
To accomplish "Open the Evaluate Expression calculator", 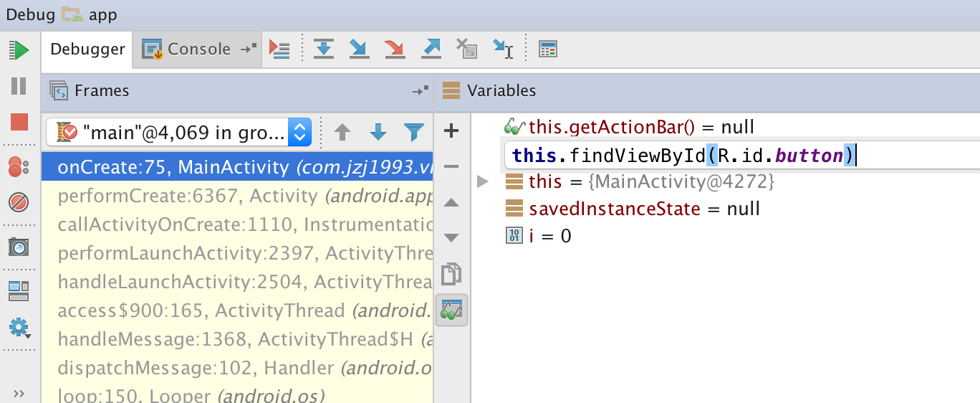I will pyautogui.click(x=548, y=49).
